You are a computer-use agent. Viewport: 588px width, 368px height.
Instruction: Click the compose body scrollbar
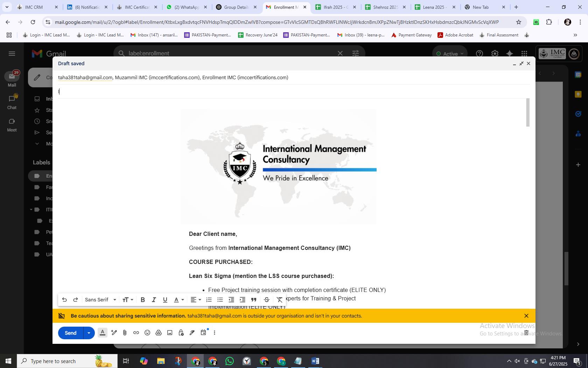click(x=528, y=113)
